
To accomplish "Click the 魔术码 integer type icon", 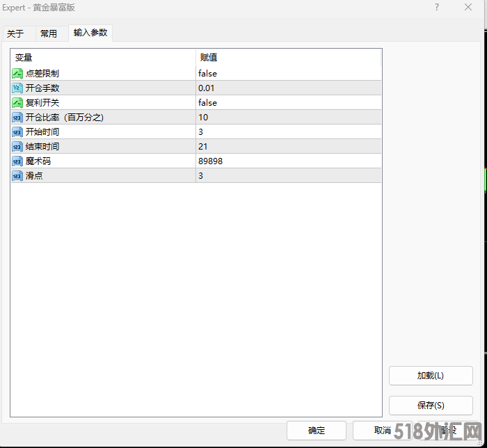I will click(17, 161).
